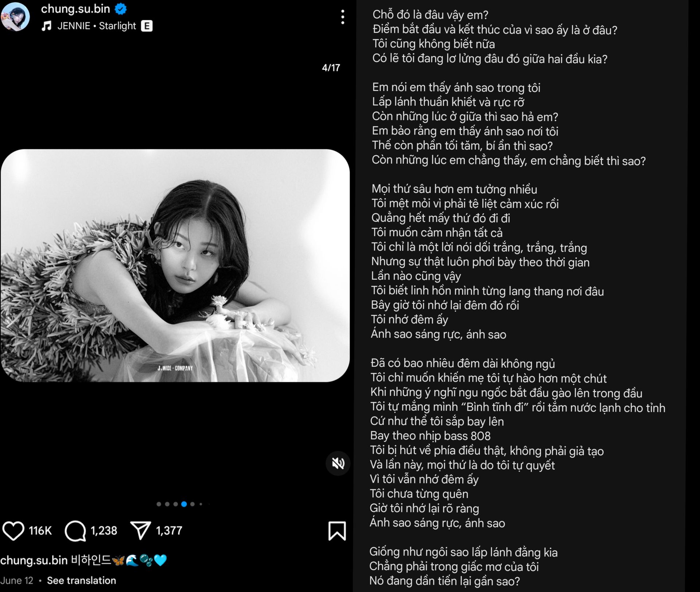Save post using the bookmark icon

tap(337, 531)
